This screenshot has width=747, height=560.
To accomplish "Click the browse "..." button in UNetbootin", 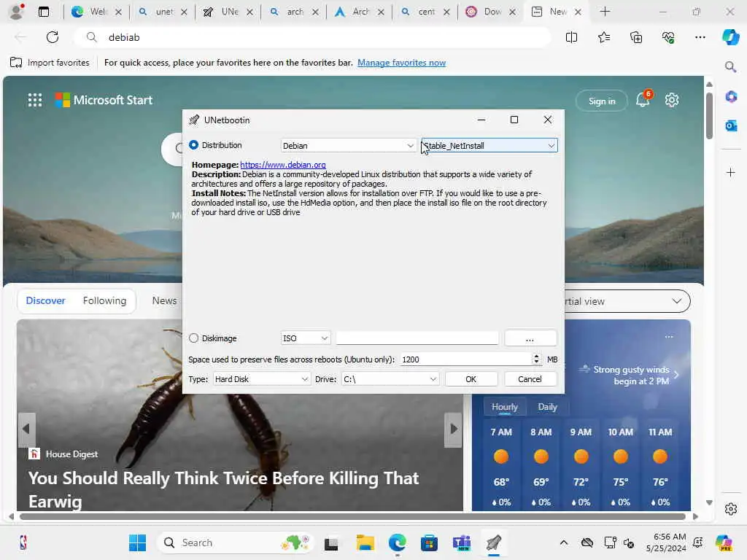I will [x=530, y=338].
